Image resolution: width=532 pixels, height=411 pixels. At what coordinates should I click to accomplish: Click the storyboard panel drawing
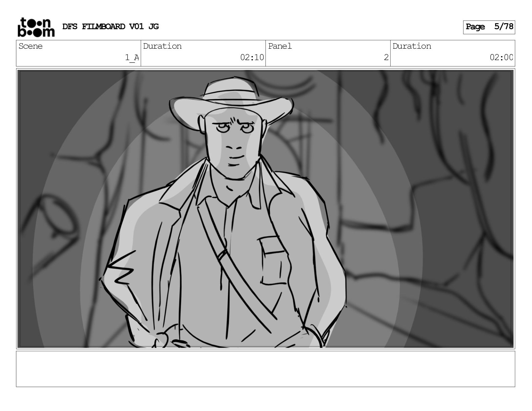(x=265, y=209)
